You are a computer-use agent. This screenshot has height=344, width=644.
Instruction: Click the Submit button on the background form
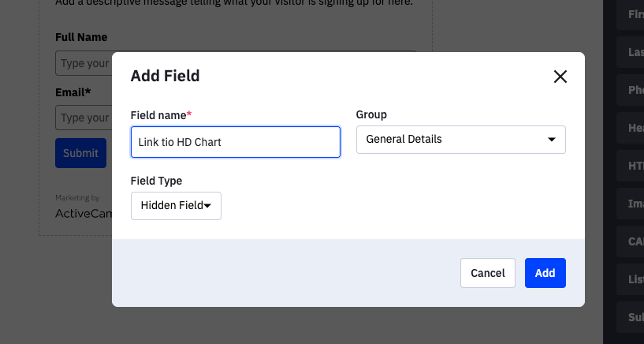(x=81, y=153)
